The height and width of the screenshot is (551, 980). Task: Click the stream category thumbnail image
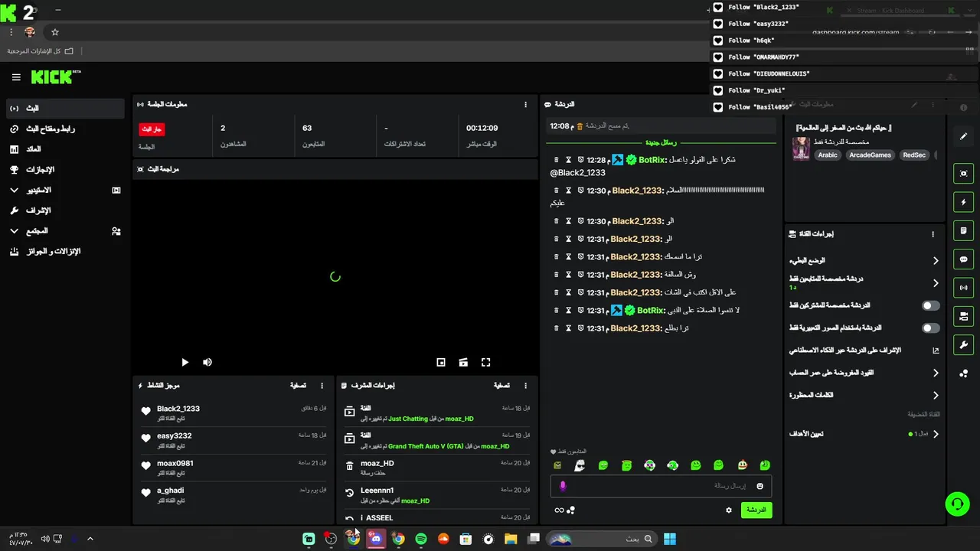pyautogui.click(x=801, y=148)
